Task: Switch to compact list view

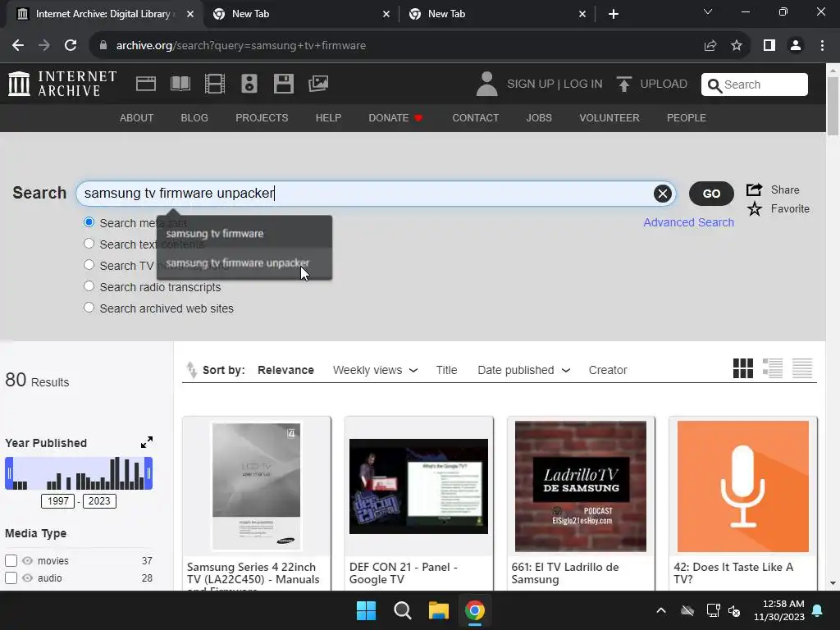Action: click(x=802, y=368)
